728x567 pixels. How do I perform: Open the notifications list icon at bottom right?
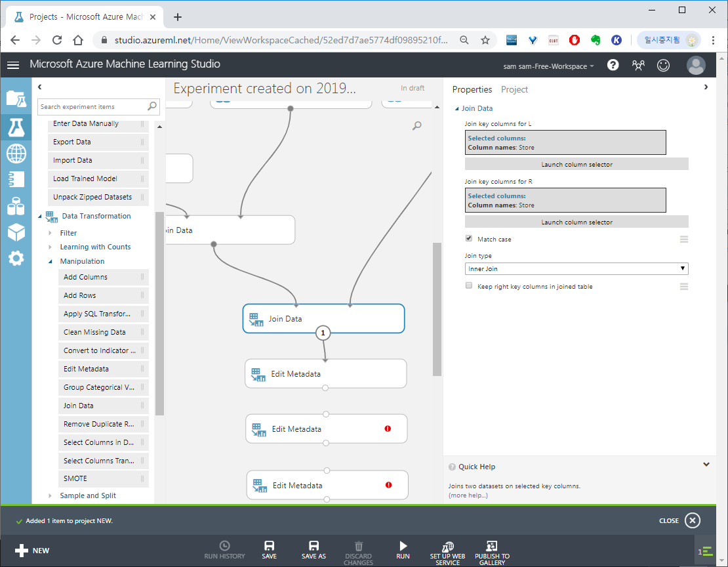pyautogui.click(x=705, y=551)
